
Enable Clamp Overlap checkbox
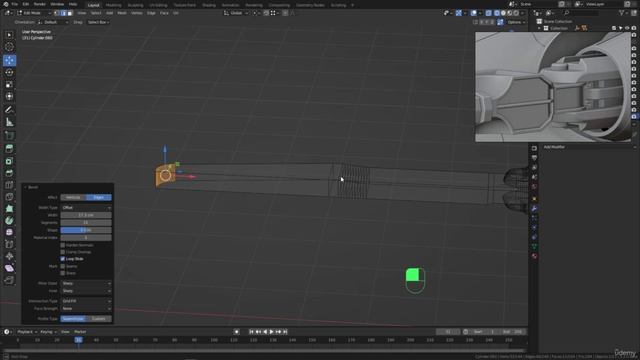[62, 252]
